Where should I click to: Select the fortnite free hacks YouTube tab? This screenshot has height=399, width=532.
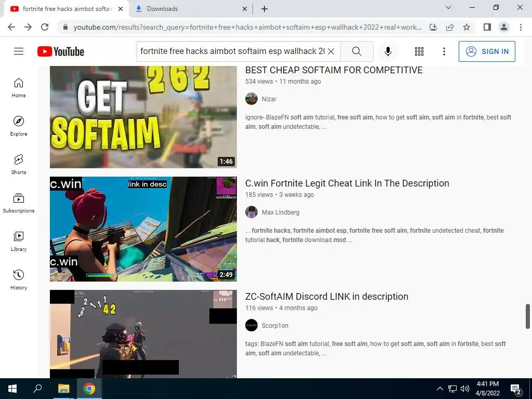tap(66, 9)
